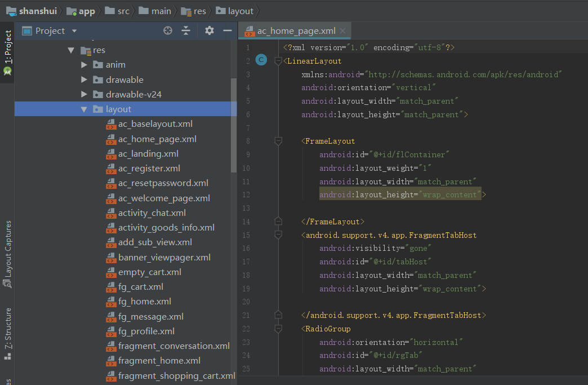Select the ac_home_page.xml editor tab
Screen dimensions: 588x385
coord(296,30)
